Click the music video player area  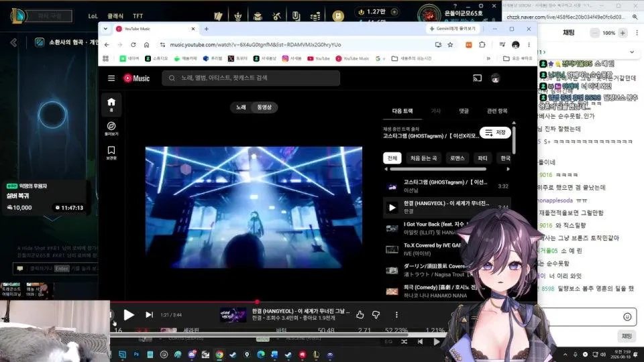(x=254, y=207)
